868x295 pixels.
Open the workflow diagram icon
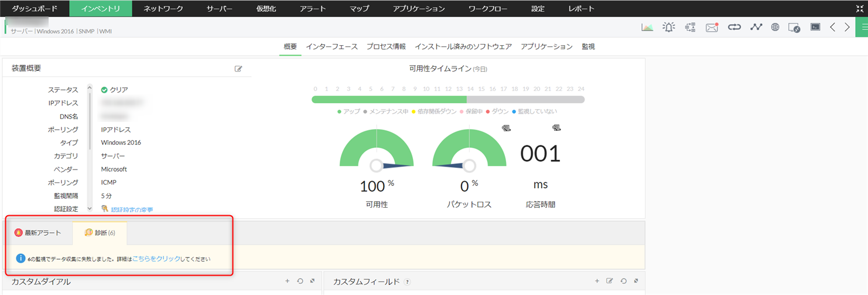[689, 28]
